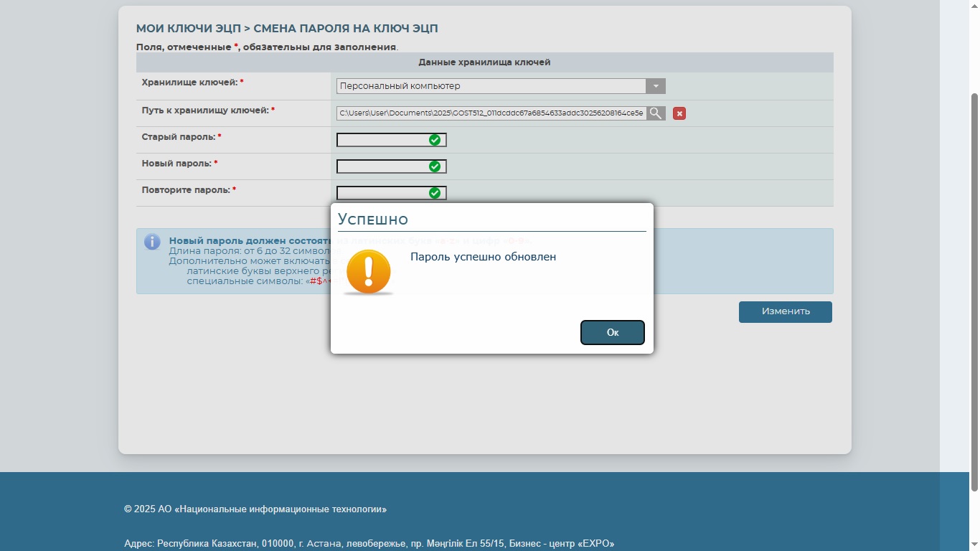Click the blue info icon in password hint
The width and height of the screenshot is (980, 551).
point(152,242)
